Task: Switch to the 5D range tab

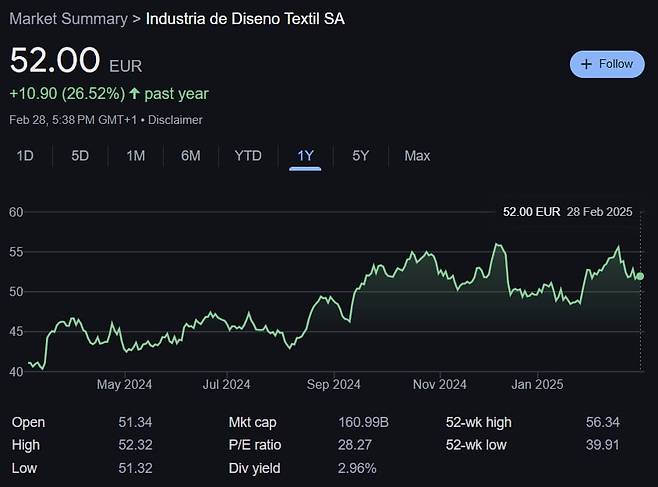Action: coord(80,156)
